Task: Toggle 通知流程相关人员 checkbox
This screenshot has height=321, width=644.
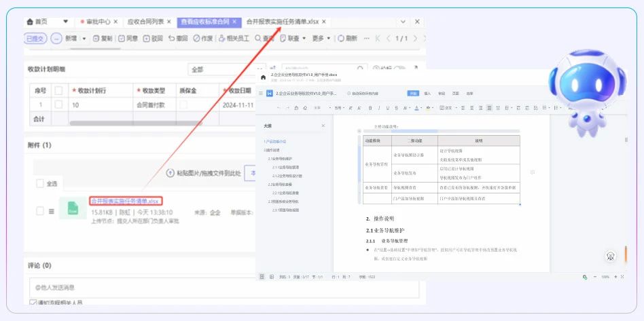Action: coord(33,303)
